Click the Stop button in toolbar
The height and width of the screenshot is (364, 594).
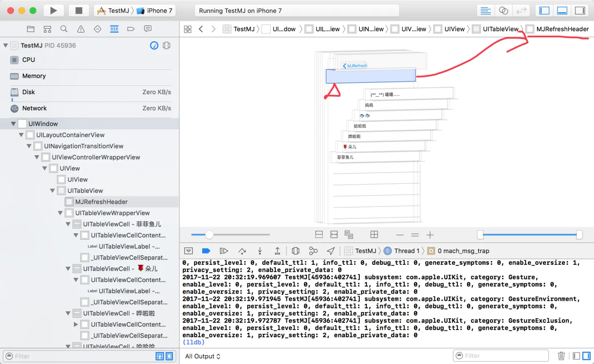tap(79, 11)
